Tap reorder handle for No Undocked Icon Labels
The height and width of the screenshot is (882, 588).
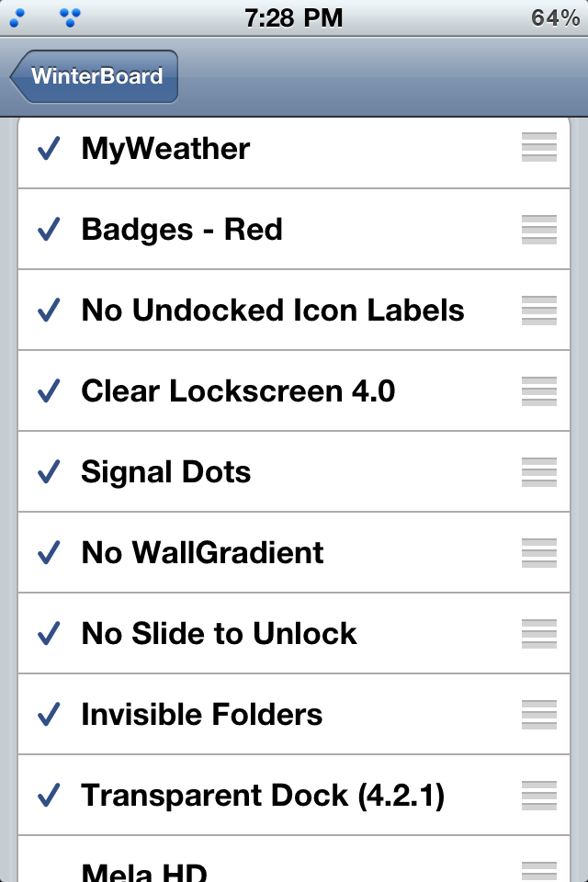pos(538,311)
